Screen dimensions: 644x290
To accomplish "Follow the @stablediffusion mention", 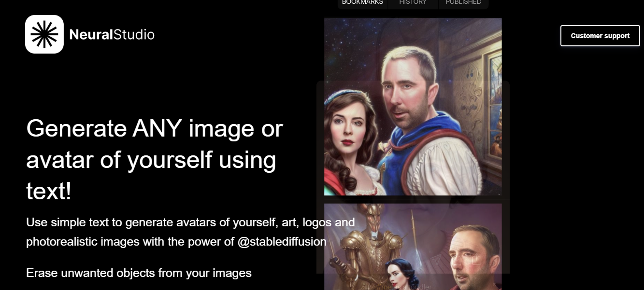I will [x=282, y=241].
